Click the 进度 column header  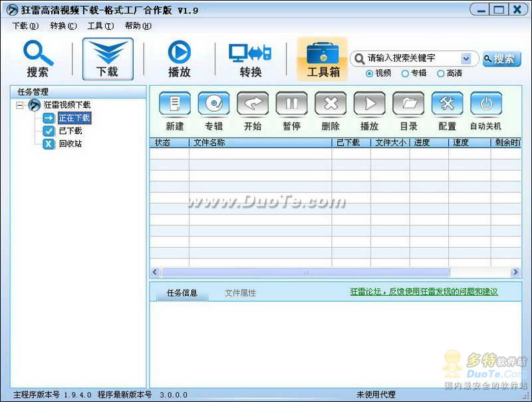pos(429,143)
